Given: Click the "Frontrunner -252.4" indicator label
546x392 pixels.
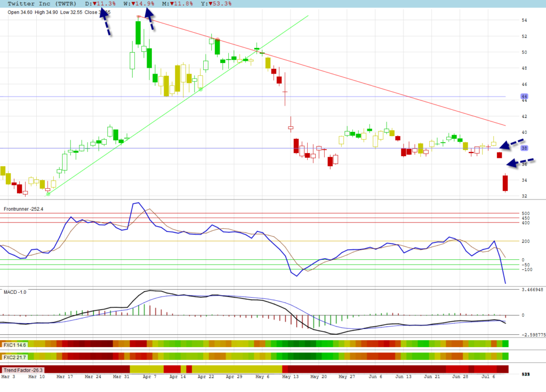Looking at the screenshot, I should 23,209.
